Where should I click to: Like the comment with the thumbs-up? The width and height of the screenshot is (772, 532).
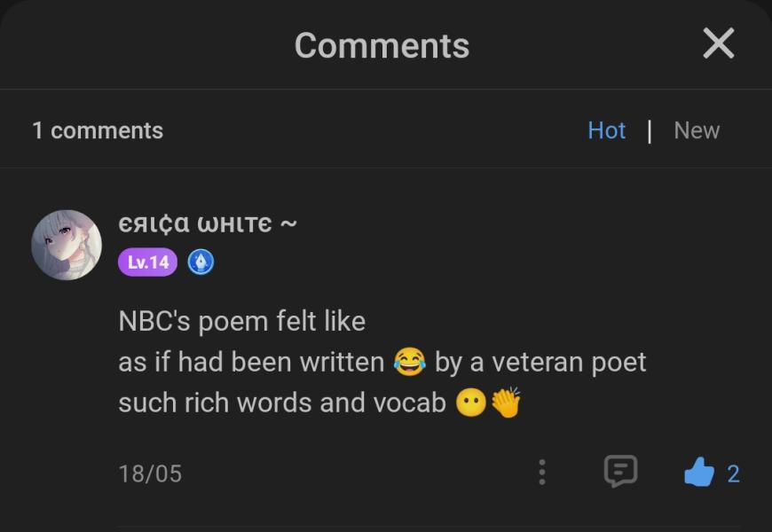point(698,473)
